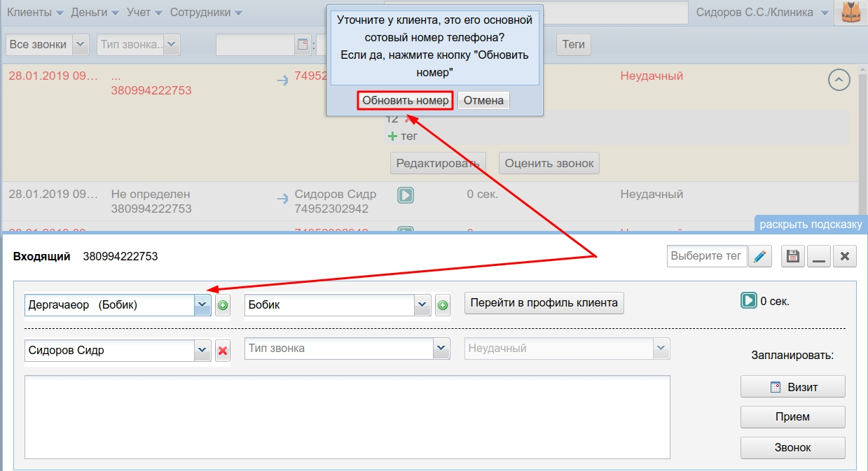
Task: Click the arrow icon in Не определен row
Action: point(283,199)
